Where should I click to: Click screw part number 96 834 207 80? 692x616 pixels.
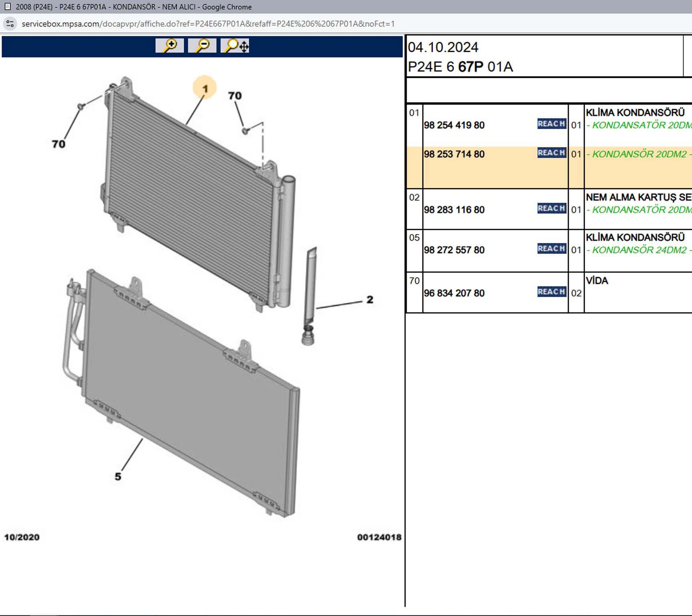[454, 293]
